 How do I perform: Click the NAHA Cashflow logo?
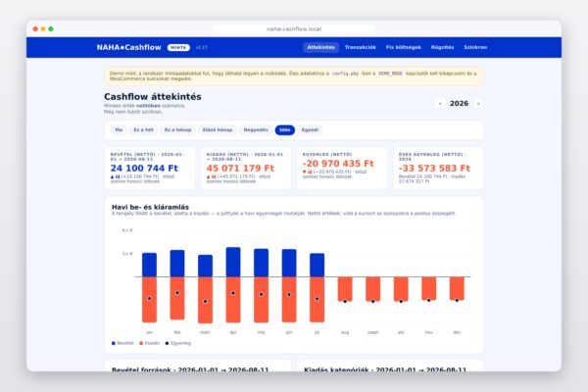coord(128,47)
